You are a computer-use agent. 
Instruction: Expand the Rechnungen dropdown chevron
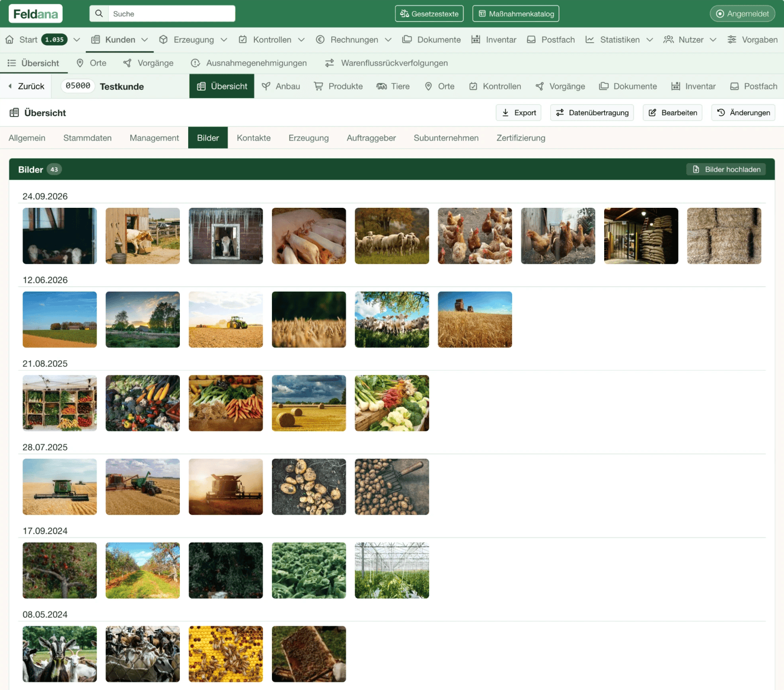coord(388,40)
